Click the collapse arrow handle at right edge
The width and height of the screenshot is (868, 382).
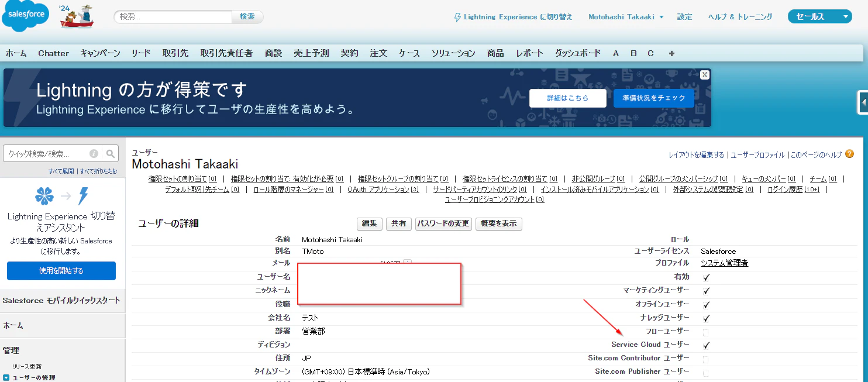pyautogui.click(x=863, y=102)
